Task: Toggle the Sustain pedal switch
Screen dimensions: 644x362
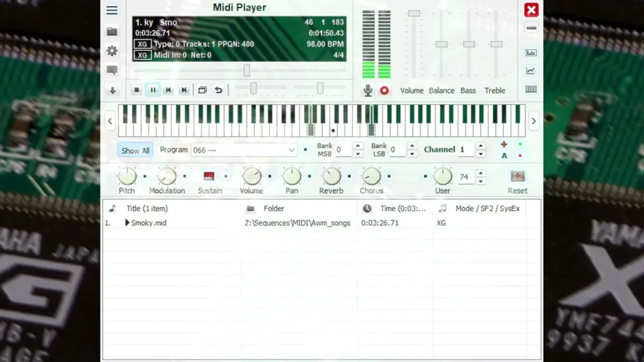Action: (209, 177)
